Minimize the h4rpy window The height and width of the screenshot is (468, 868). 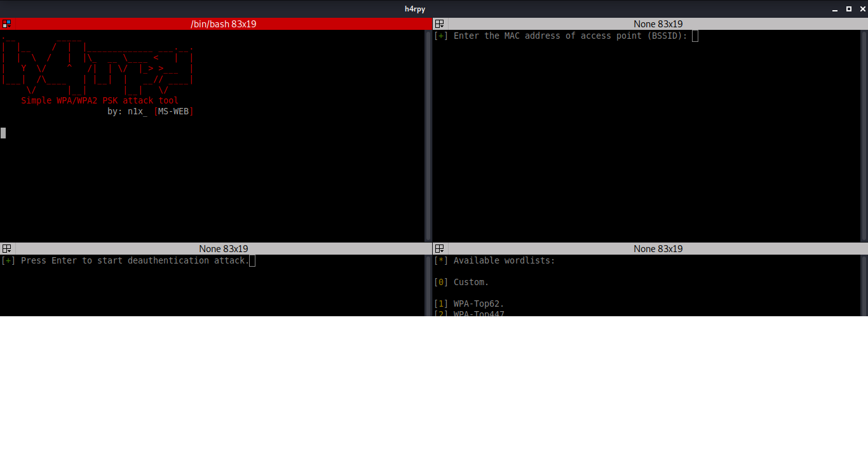(x=836, y=9)
